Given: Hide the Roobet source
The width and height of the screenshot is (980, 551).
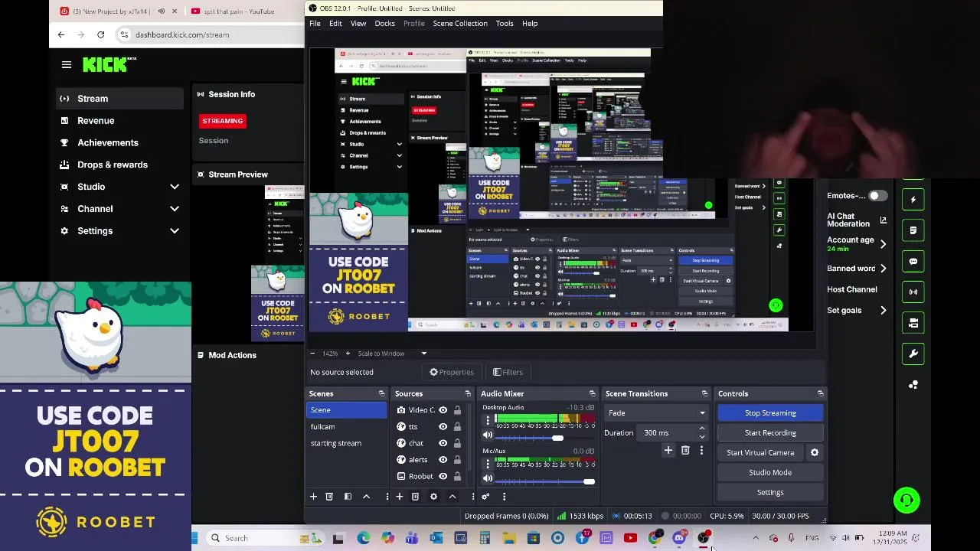Looking at the screenshot, I should tap(443, 476).
